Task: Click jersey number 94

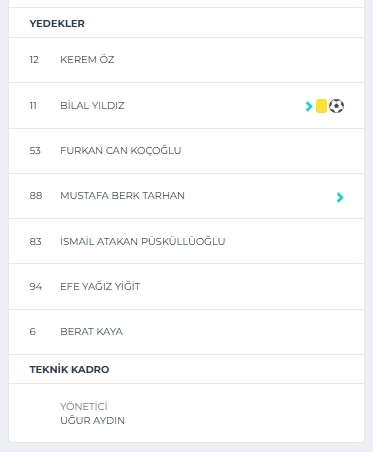Action: pos(36,287)
